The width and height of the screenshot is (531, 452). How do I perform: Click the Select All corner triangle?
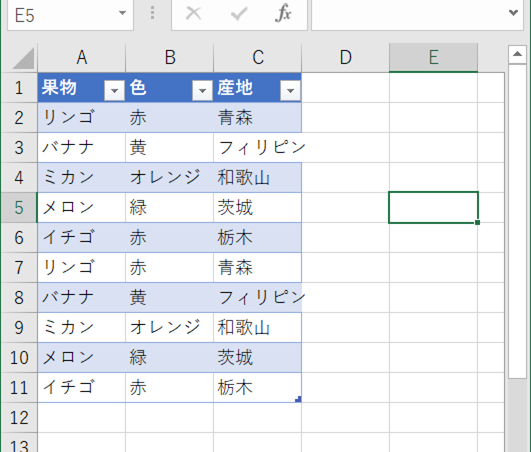click(23, 58)
